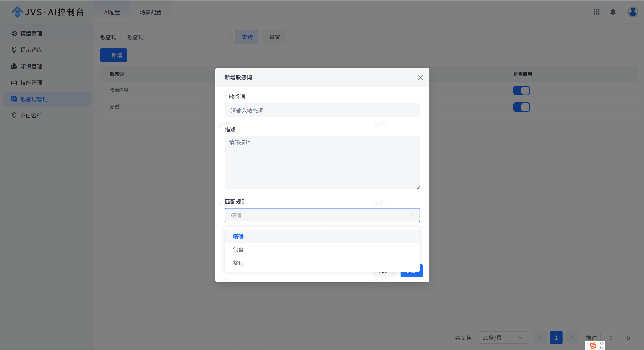Choose the 整词 option
Viewport: 644px width, 350px height.
click(238, 263)
